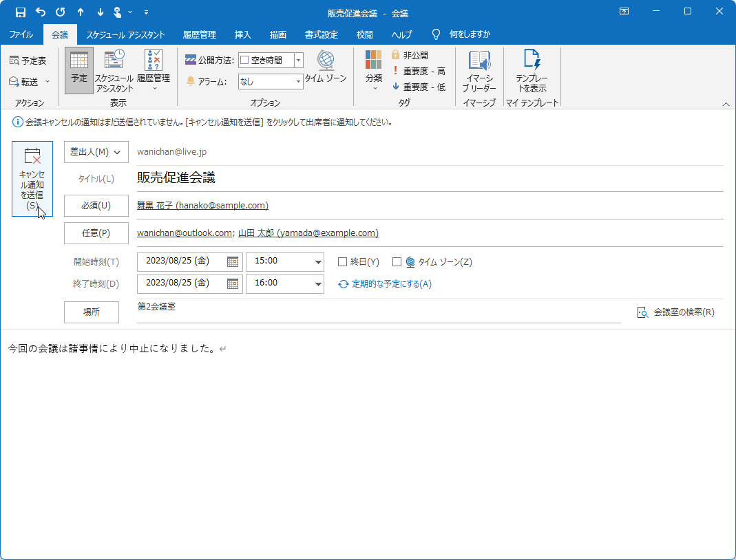Screen dimensions: 736x560
Task: Switch to the 履歴管理 tab
Action: point(200,34)
